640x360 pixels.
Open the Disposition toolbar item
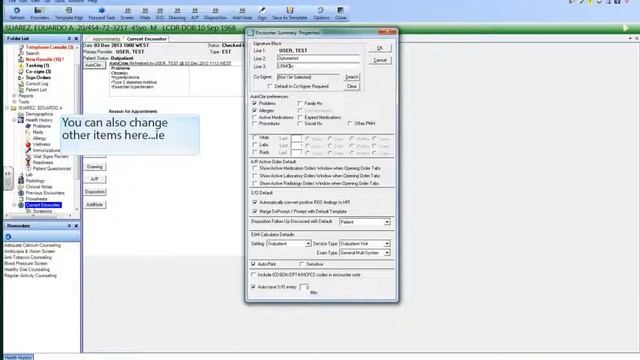[215, 13]
